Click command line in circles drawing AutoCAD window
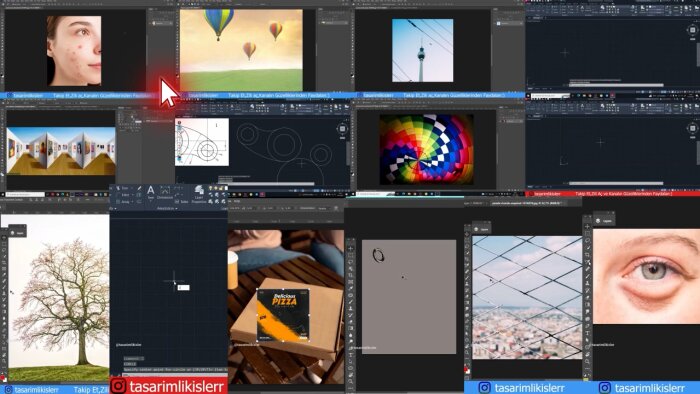 tap(266, 183)
